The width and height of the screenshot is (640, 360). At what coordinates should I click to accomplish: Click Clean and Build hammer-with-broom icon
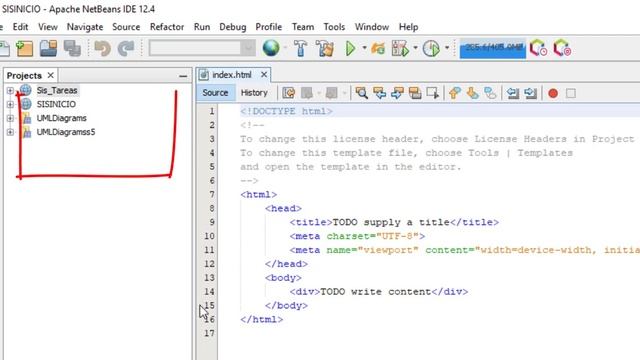click(325, 49)
